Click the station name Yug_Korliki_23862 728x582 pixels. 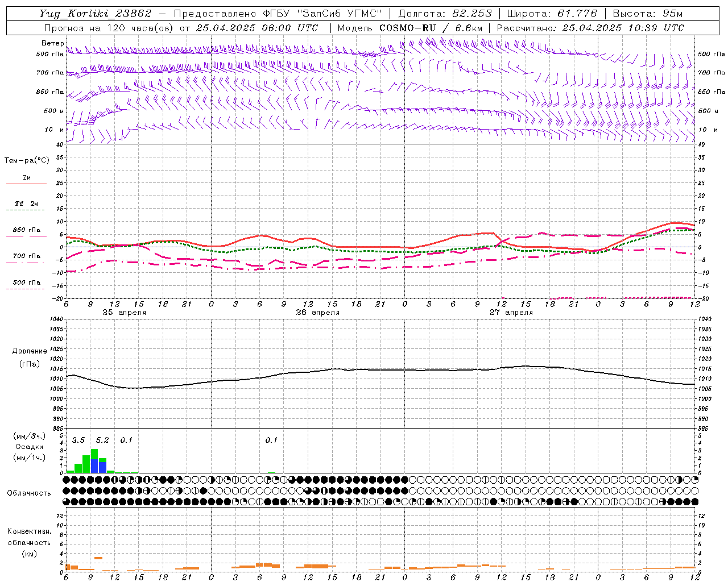tap(95, 14)
